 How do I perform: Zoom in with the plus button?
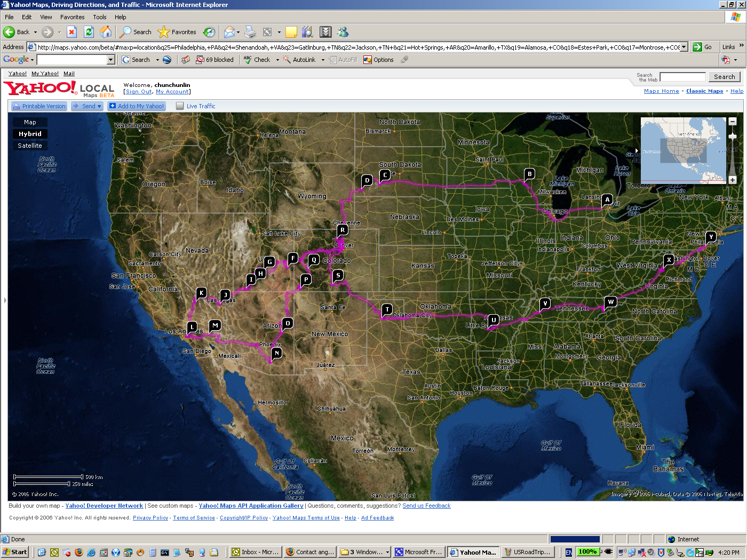click(x=733, y=180)
